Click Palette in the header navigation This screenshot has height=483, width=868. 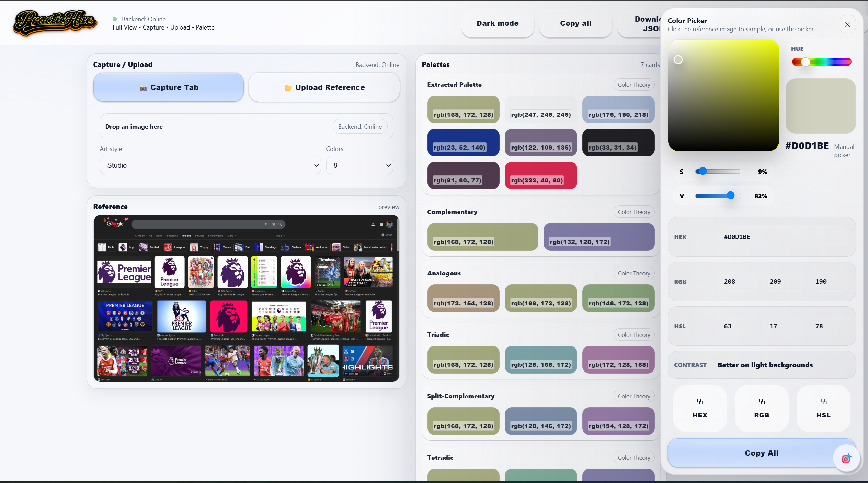click(205, 27)
